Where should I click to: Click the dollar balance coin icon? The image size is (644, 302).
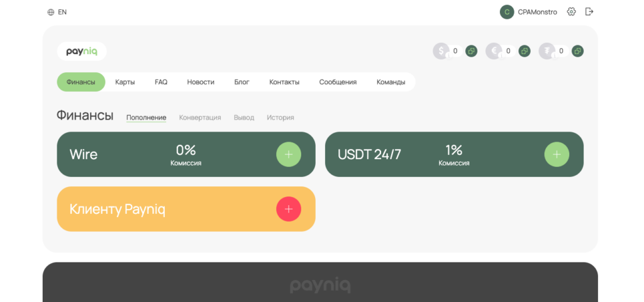[441, 52]
